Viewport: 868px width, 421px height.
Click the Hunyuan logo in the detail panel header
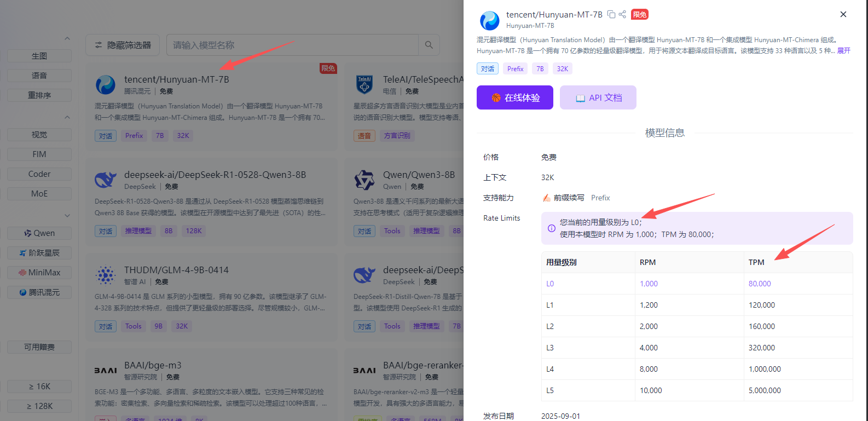pos(489,21)
